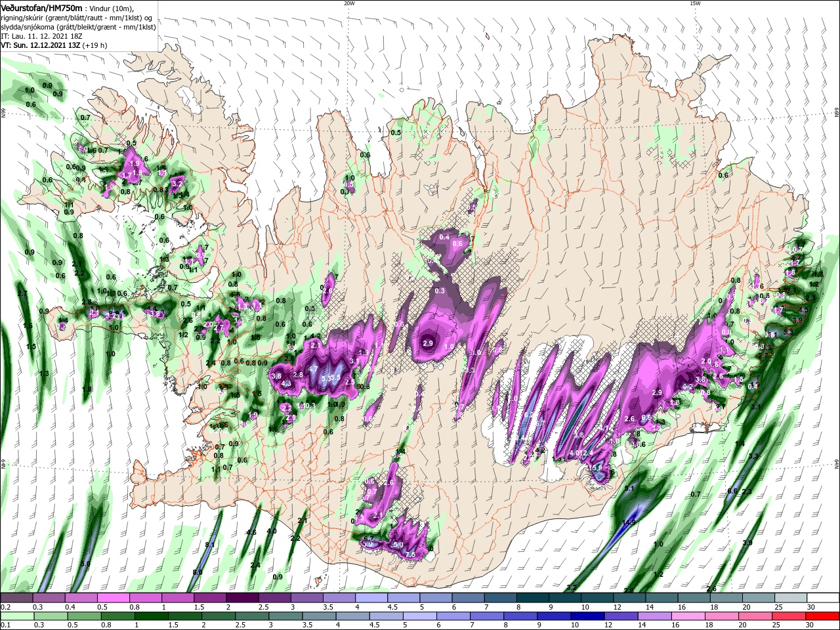The height and width of the screenshot is (630, 840).
Task: Select the bright red swatch before 30 in rain legend
Action: (823, 616)
